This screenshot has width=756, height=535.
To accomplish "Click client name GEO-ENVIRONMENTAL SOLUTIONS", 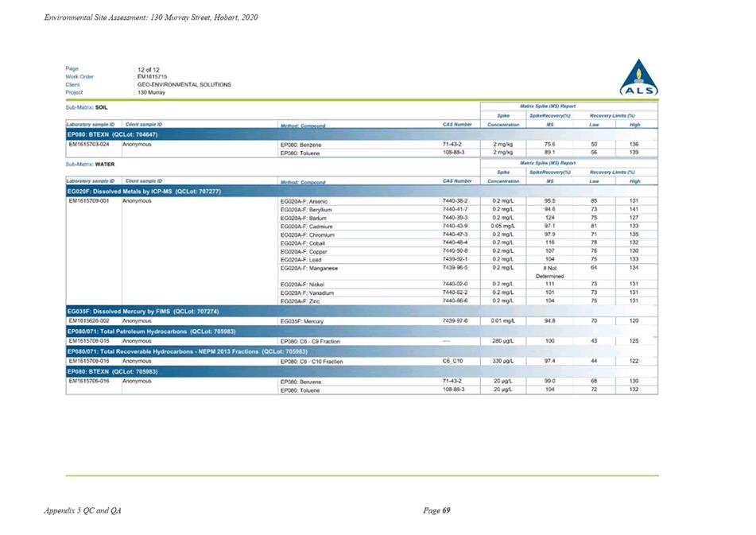I will pos(184,84).
